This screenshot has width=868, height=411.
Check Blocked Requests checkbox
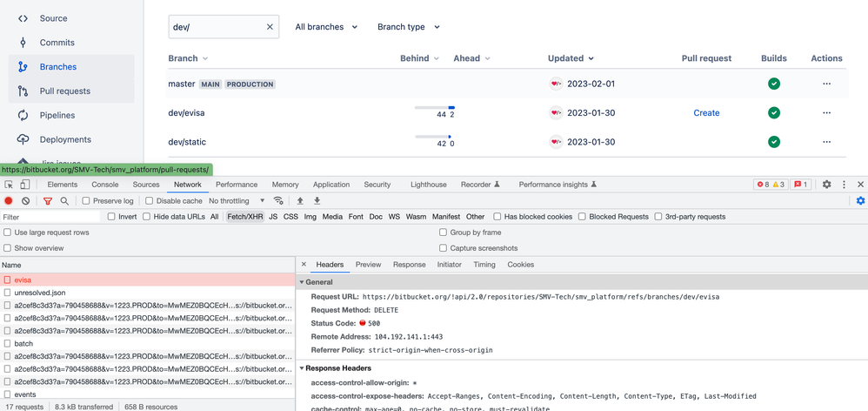[x=582, y=217]
